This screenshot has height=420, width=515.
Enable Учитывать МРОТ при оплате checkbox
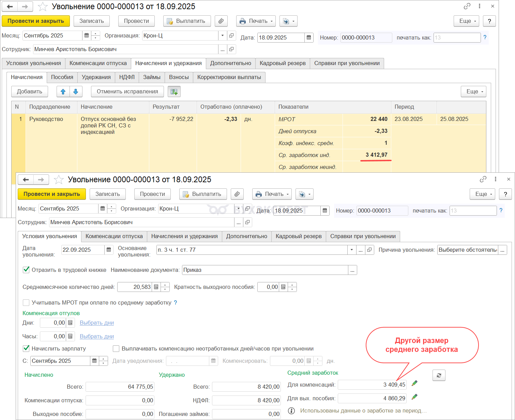coord(26,302)
